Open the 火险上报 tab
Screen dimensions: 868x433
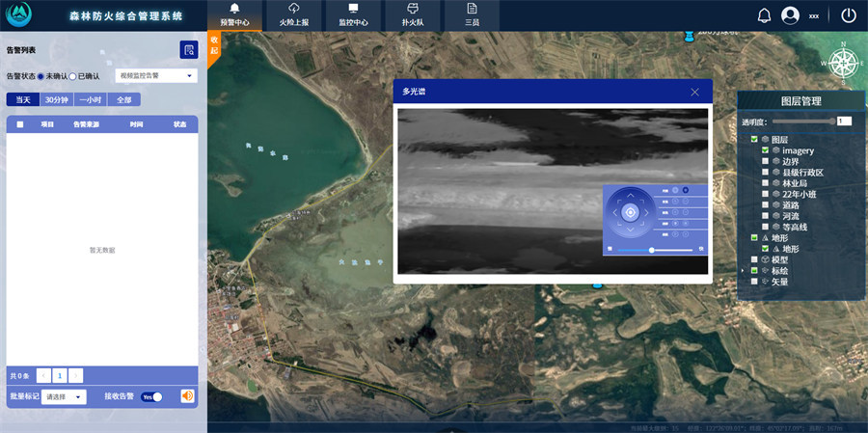[x=294, y=15]
